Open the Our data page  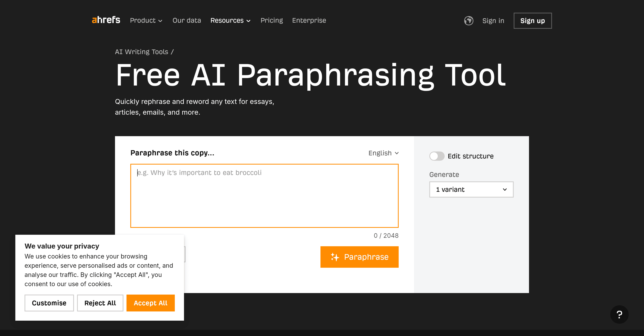tap(187, 20)
